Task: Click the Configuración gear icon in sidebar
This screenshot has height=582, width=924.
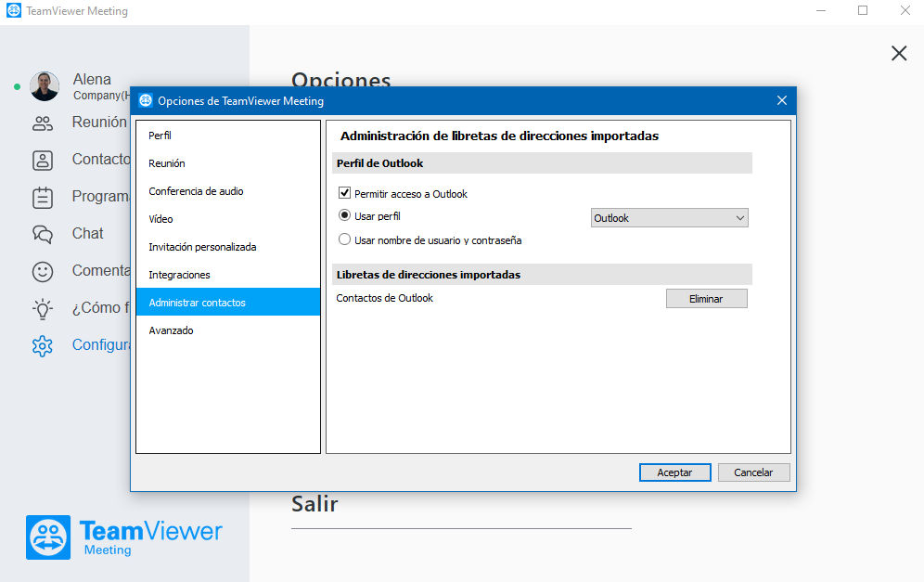Action: tap(43, 346)
